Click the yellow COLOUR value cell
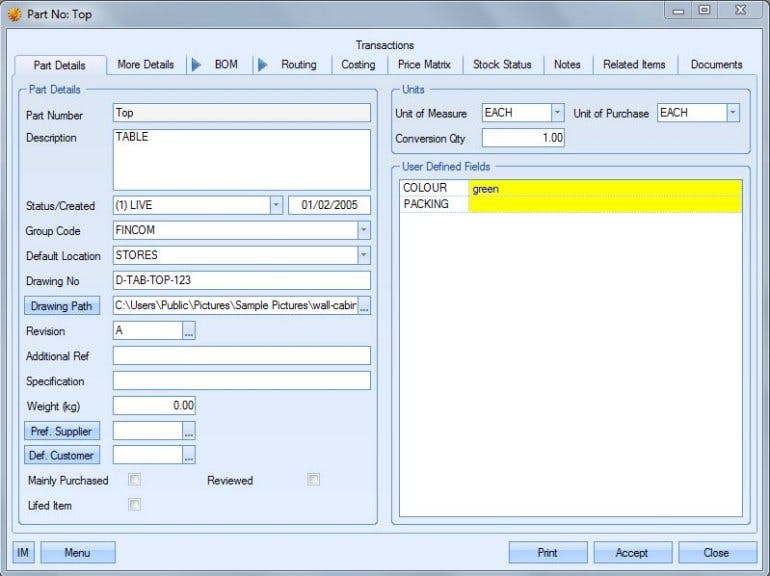The width and height of the screenshot is (770, 576). click(x=605, y=189)
